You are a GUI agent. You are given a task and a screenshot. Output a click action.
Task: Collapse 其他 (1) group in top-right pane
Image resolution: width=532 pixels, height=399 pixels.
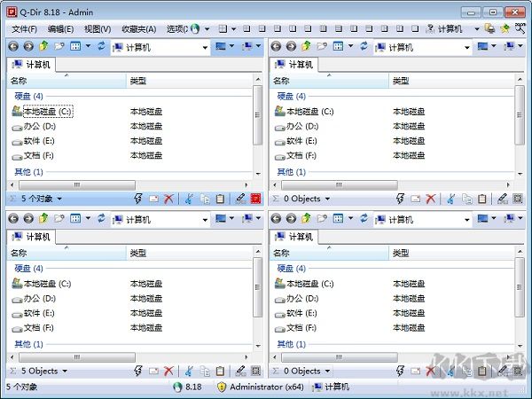tap(291, 172)
